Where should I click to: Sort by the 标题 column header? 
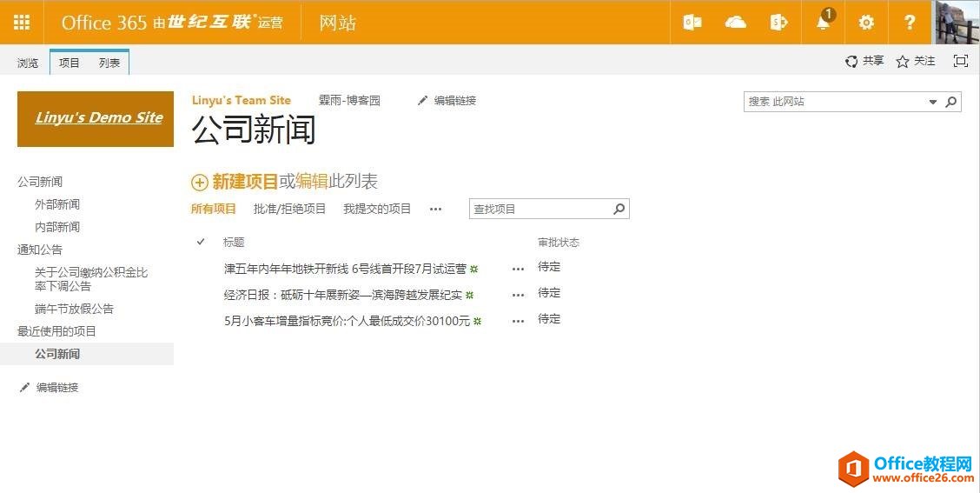tap(234, 242)
